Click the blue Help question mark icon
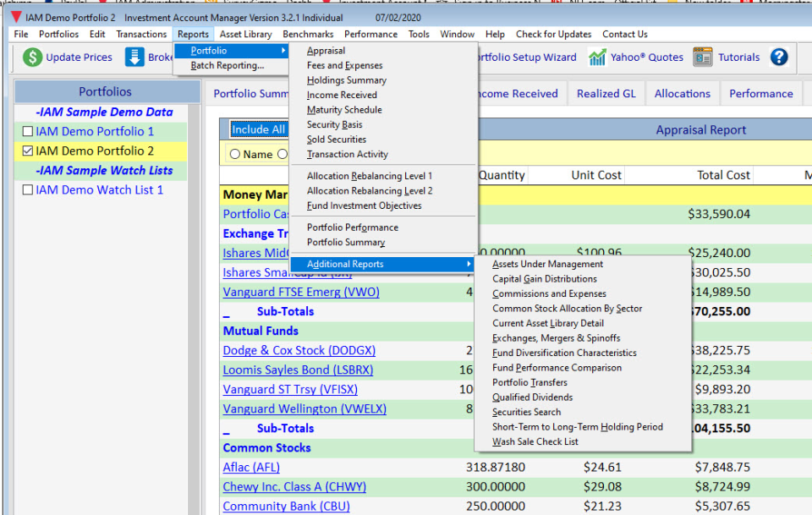 [x=778, y=58]
